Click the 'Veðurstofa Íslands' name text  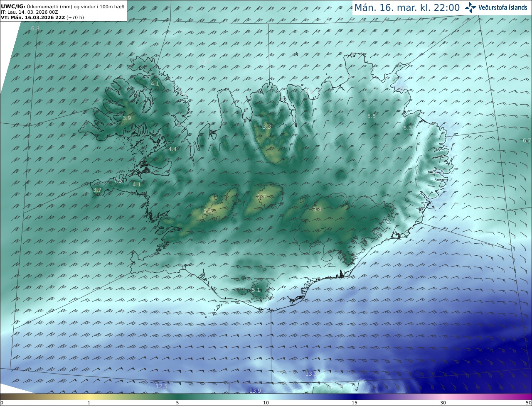(503, 7)
